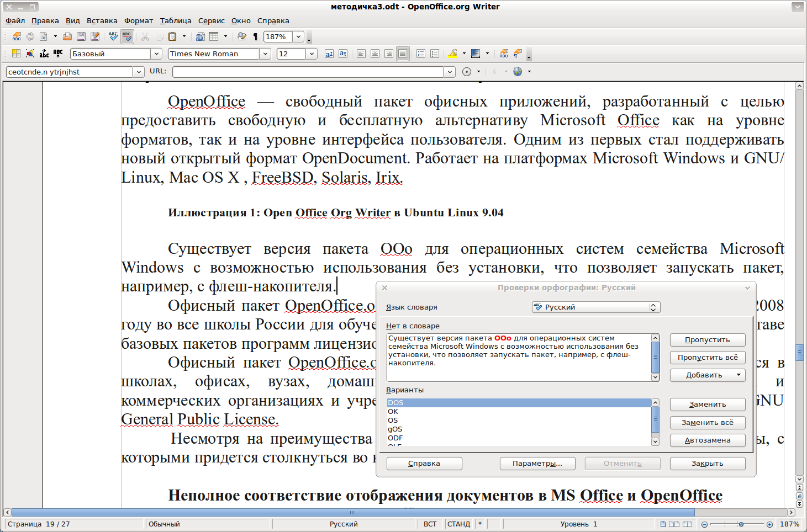This screenshot has width=807, height=532.
Task: Open the Paste options dropdown arrow
Action: click(x=184, y=36)
